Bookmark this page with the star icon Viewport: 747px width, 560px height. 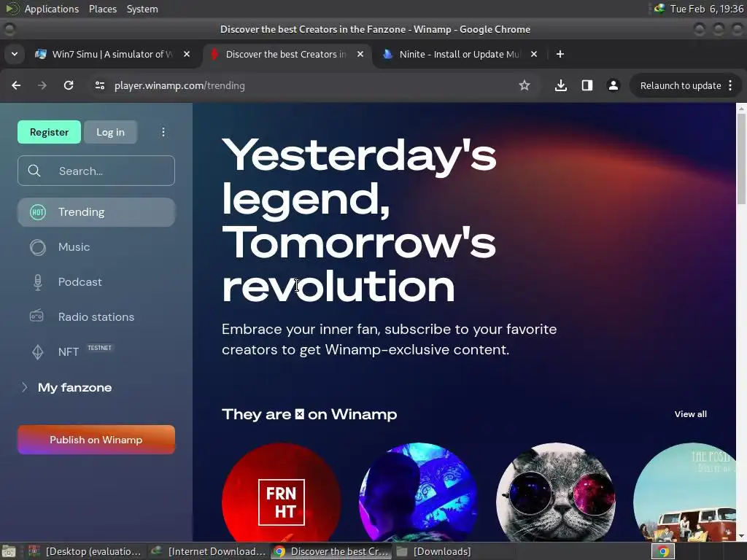tap(525, 86)
